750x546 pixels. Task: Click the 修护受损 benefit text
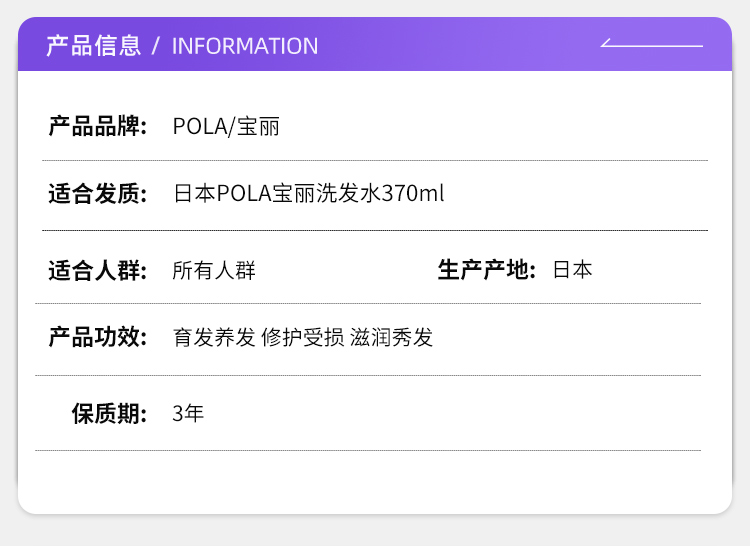click(x=303, y=338)
